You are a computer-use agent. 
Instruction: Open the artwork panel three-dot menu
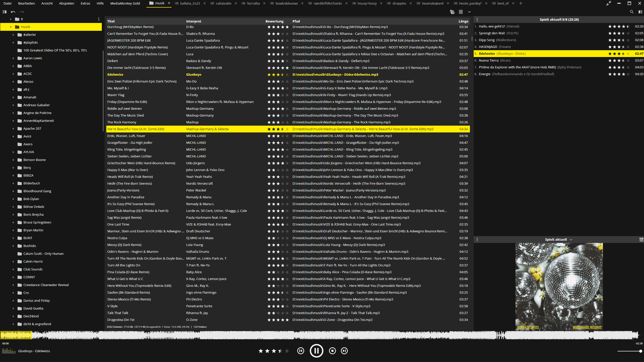(x=477, y=239)
